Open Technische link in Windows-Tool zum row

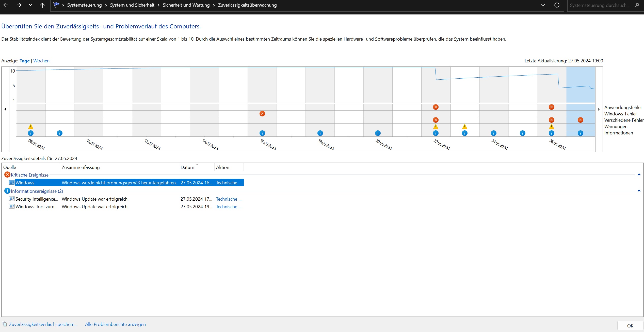pos(229,207)
